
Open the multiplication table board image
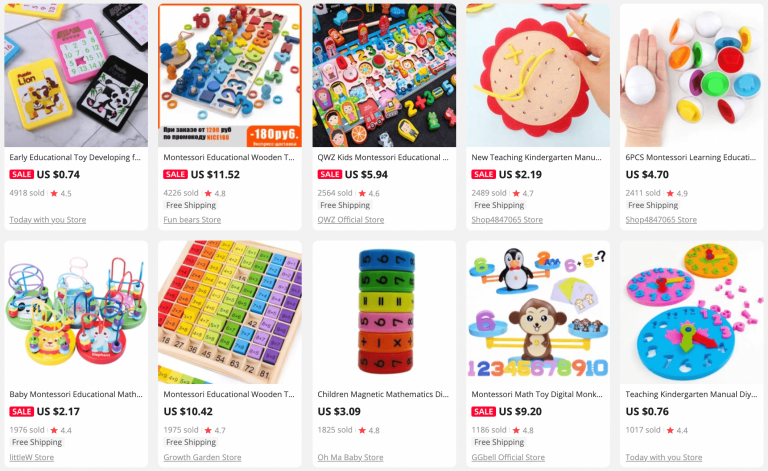(230, 312)
